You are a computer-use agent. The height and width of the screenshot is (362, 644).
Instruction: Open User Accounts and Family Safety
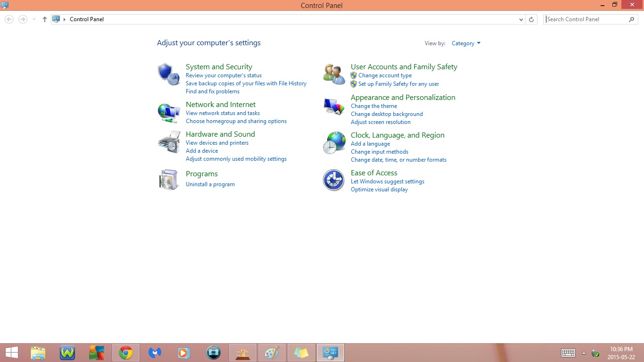pyautogui.click(x=404, y=67)
